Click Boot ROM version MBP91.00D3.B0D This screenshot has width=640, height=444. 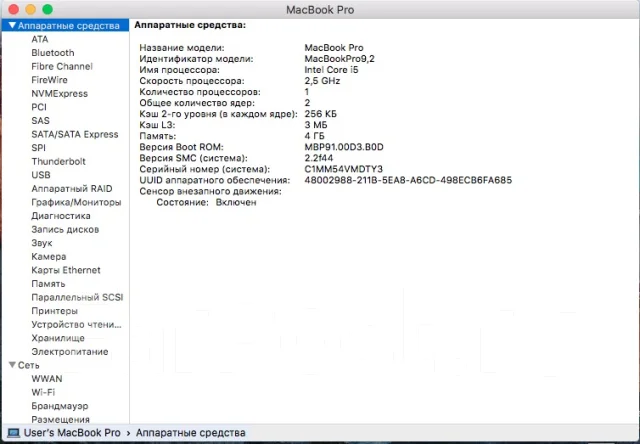pos(344,147)
